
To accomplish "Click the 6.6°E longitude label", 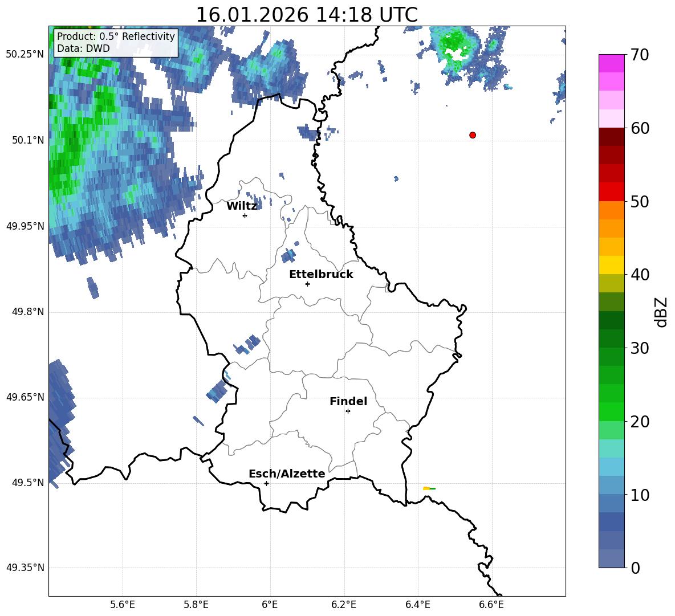I will pyautogui.click(x=491, y=605).
